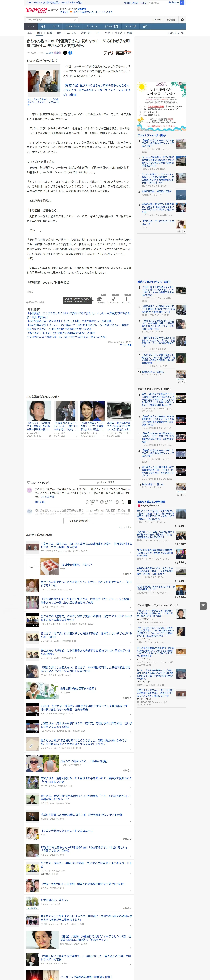The width and height of the screenshot is (210, 980).
Task: Click 共感した smiley reaction on the first comment
Action: click(87, 502)
